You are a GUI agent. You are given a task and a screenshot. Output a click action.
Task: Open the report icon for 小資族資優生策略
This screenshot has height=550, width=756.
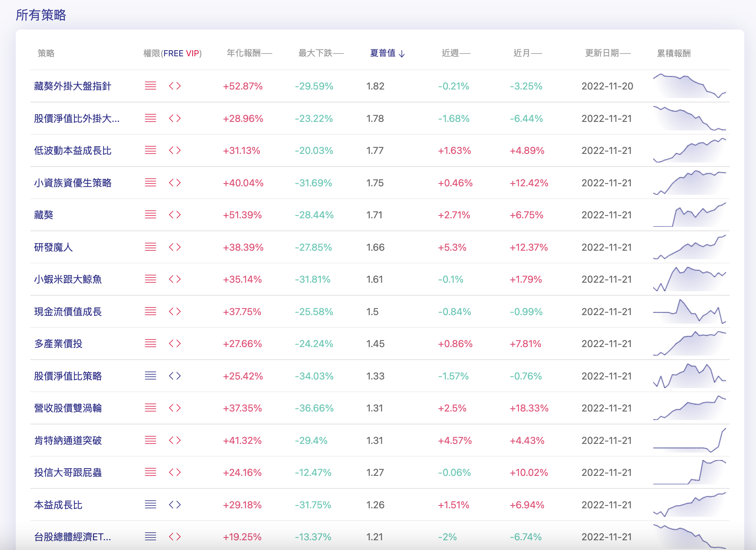pyautogui.click(x=150, y=183)
